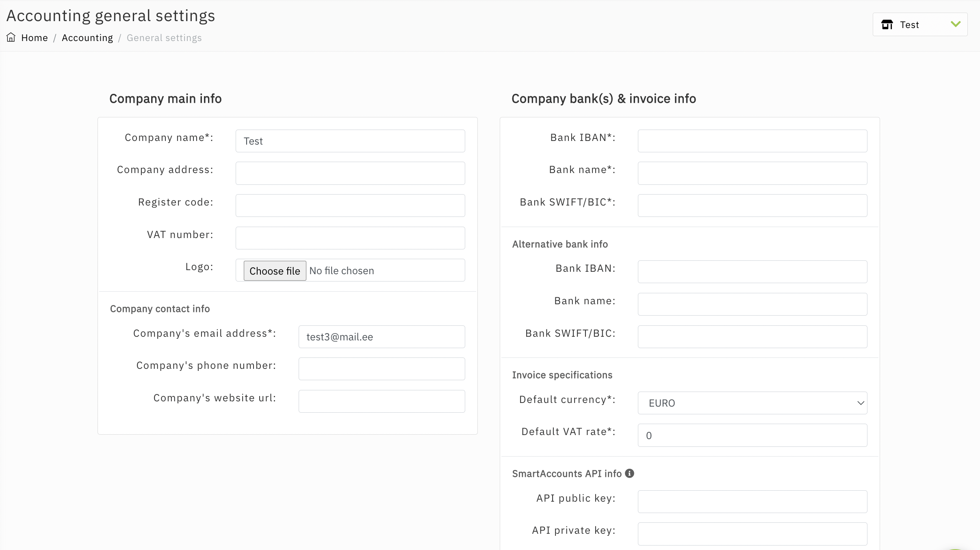Click the alternative Bank name field

click(x=752, y=304)
